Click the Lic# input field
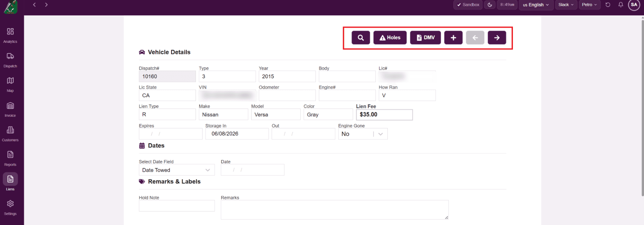This screenshot has height=225, width=644. (407, 76)
